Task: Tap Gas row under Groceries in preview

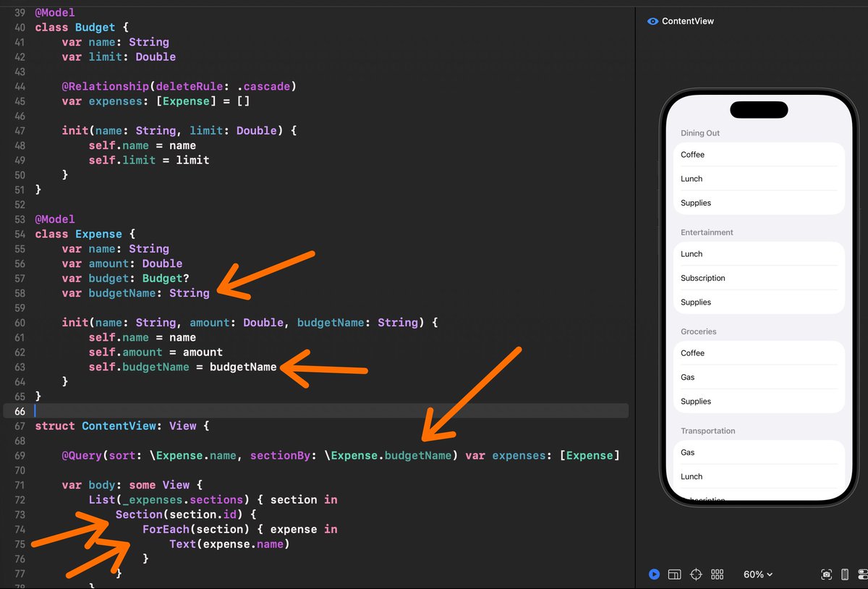Action: 759,377
